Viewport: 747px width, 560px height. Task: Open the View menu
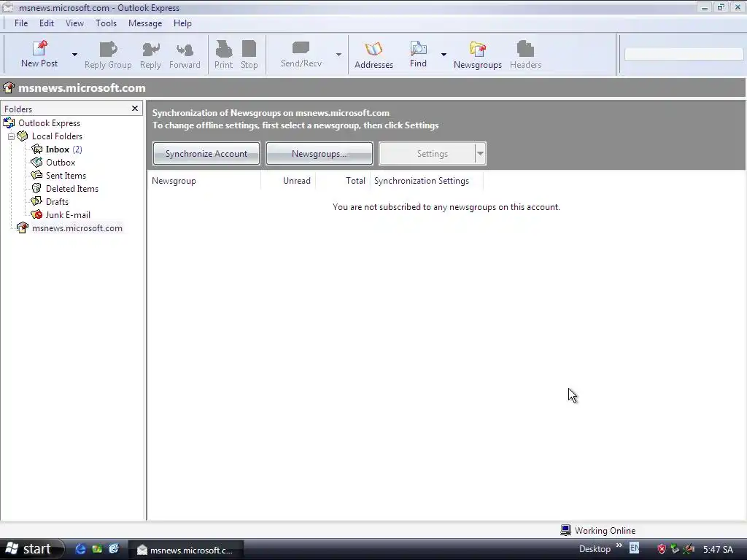(74, 23)
